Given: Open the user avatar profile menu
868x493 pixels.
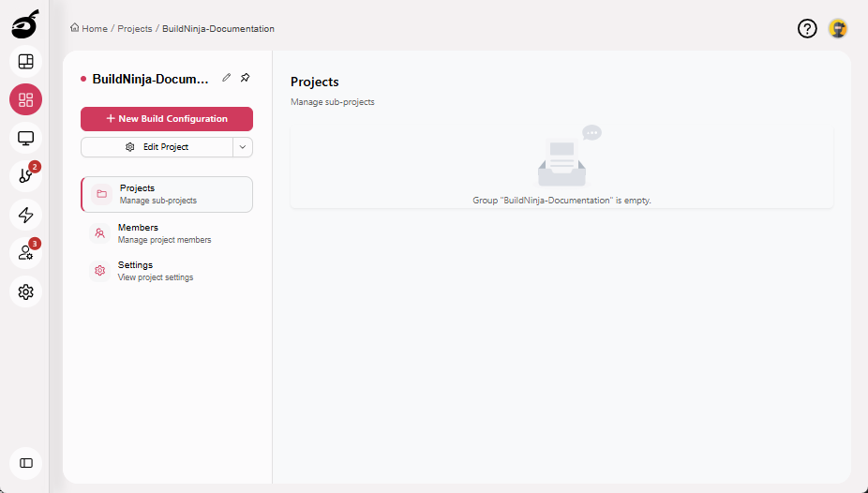Looking at the screenshot, I should [x=838, y=28].
